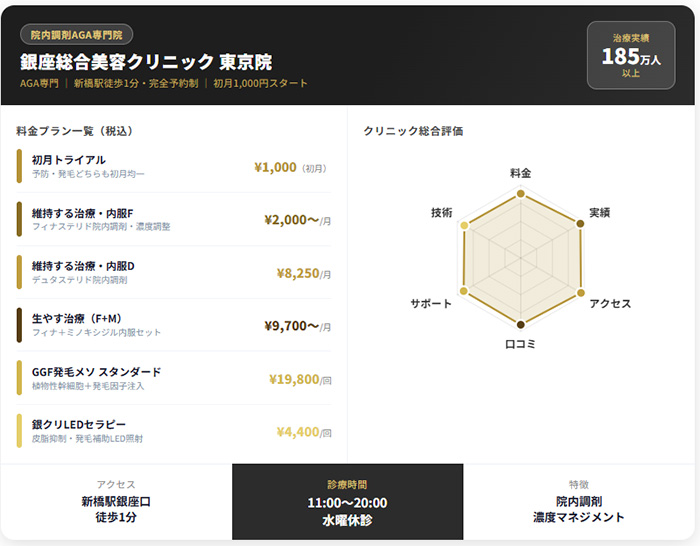Select the 維持する治療・内服F plan
Viewport: 700px width, 546px height.
[x=175, y=219]
